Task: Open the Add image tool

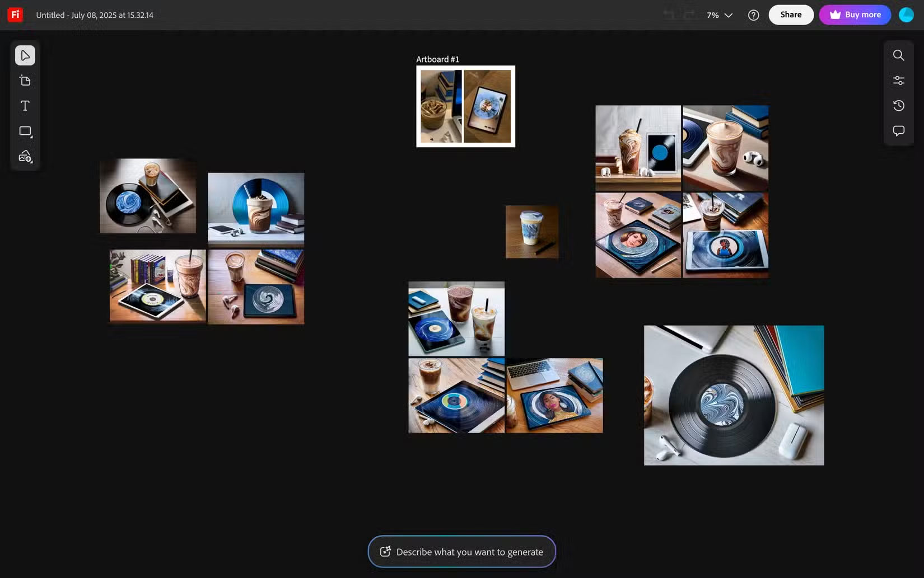Action: pos(25,157)
